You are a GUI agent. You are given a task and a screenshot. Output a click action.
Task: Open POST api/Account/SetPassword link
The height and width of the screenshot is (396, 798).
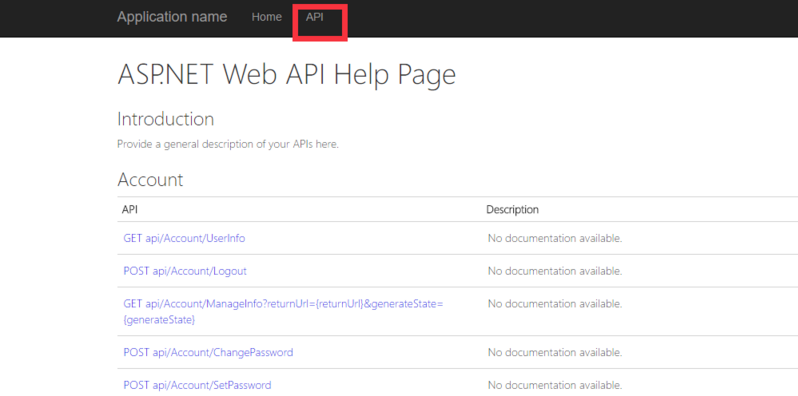click(197, 385)
